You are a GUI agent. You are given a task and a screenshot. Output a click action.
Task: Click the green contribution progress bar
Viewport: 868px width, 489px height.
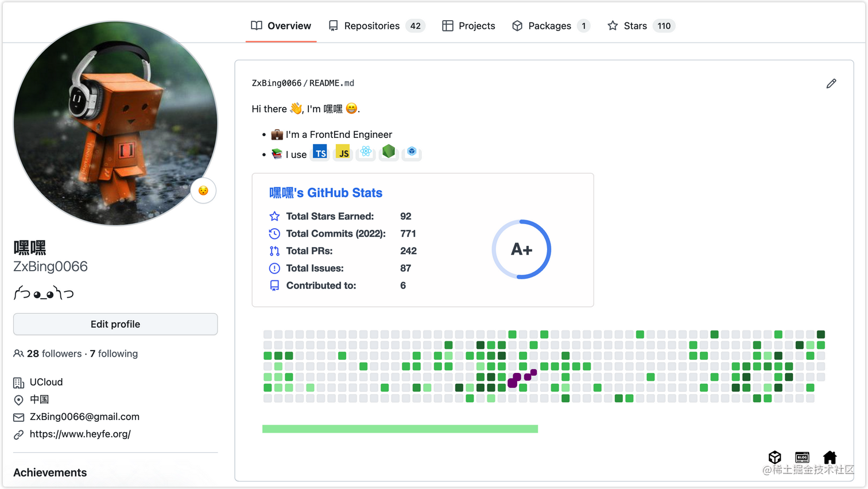click(x=400, y=428)
